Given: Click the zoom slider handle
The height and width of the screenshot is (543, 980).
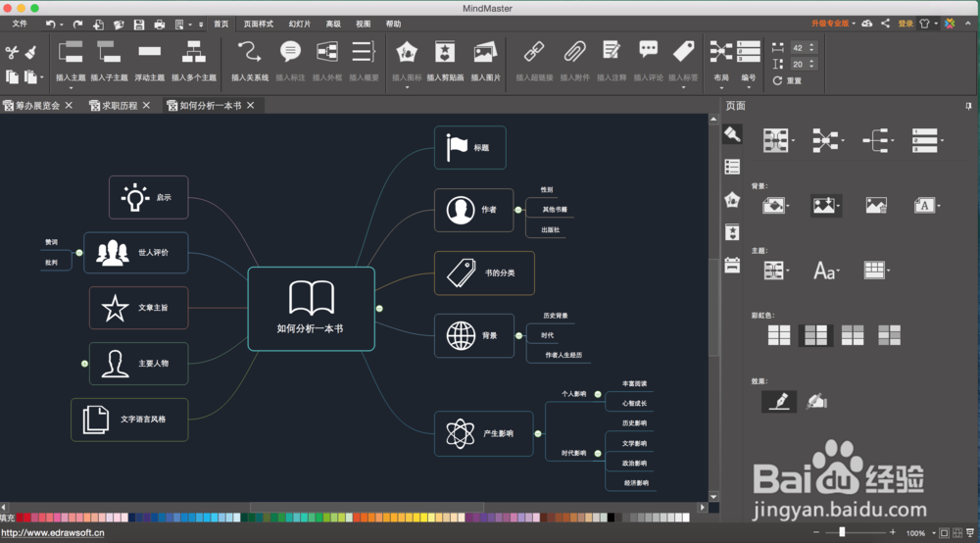Looking at the screenshot, I should tap(842, 532).
